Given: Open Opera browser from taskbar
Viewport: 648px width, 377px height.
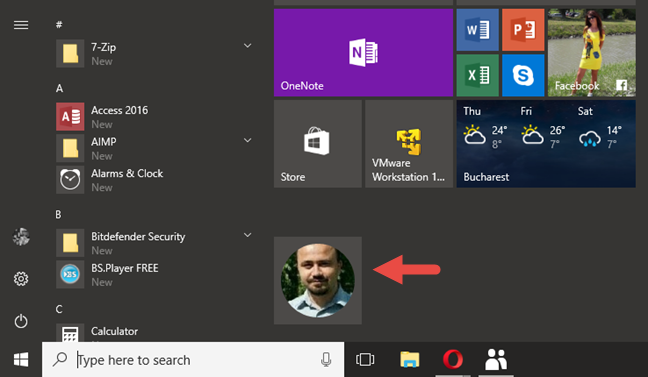Looking at the screenshot, I should [453, 359].
